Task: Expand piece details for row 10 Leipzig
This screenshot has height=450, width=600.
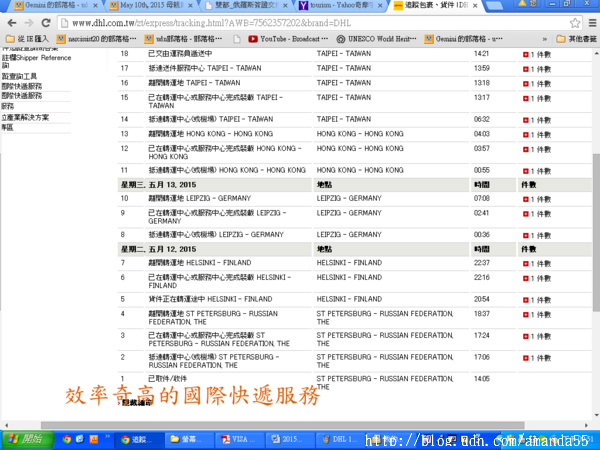Action: tap(525, 199)
